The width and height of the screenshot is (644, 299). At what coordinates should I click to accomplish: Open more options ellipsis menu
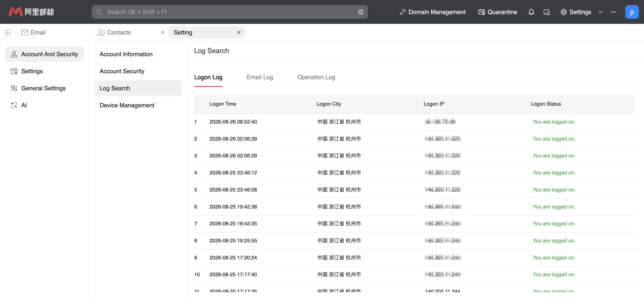point(613,12)
